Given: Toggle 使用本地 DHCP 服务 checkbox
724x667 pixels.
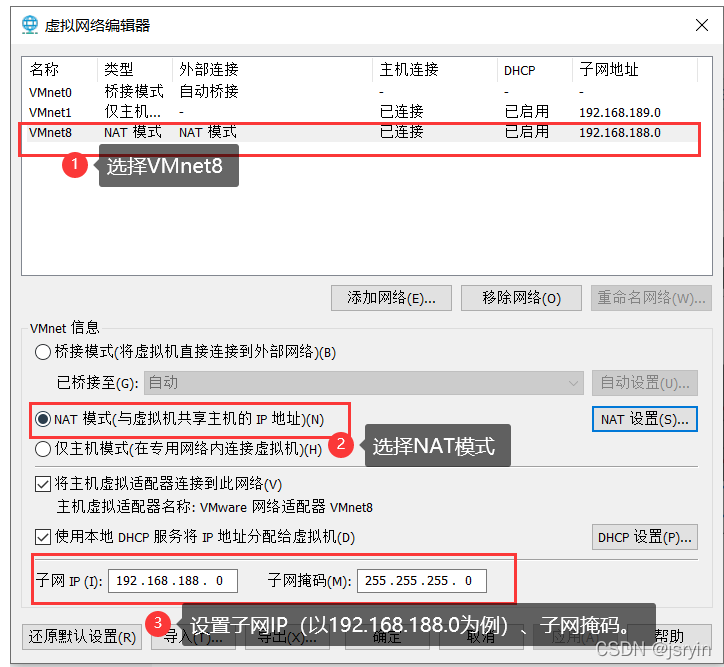Looking at the screenshot, I should 43,537.
